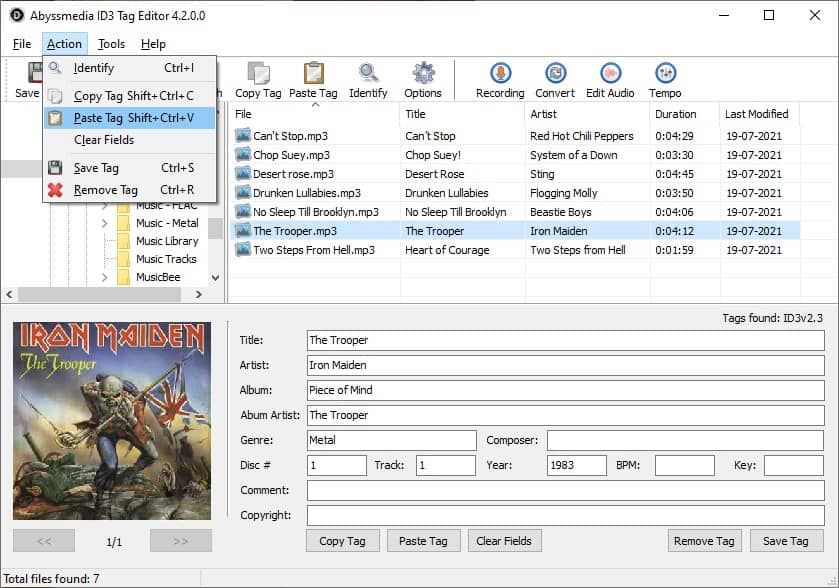Open the Convert tool
Image resolution: width=839 pixels, height=588 pixels.
pyautogui.click(x=555, y=73)
